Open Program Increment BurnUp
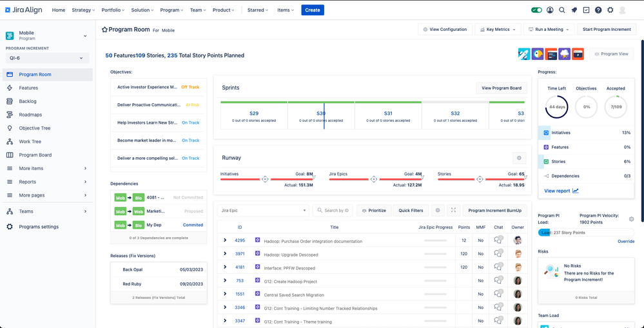Screen dimensions: 644x328 (x=495, y=210)
